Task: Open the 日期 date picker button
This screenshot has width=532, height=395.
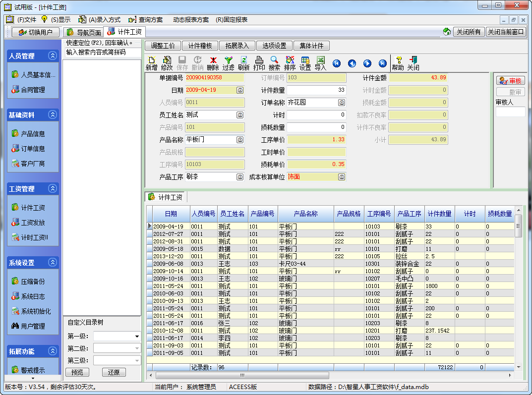Action: (240, 90)
